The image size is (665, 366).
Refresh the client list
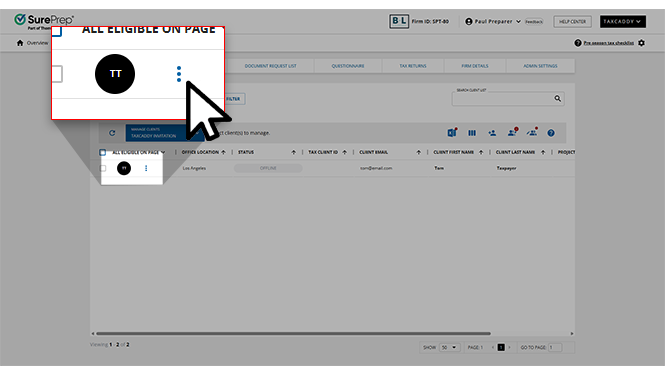coord(112,133)
